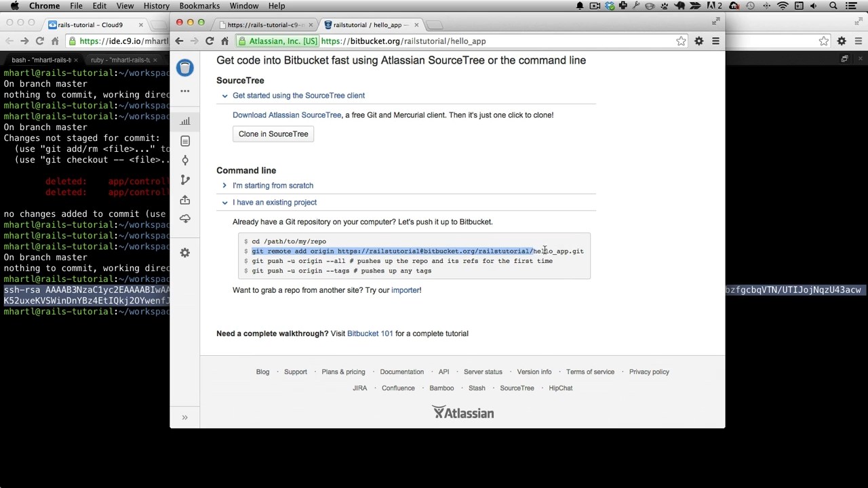
Task: Click the empty new-tab button in front Chrome
Action: 434,25
